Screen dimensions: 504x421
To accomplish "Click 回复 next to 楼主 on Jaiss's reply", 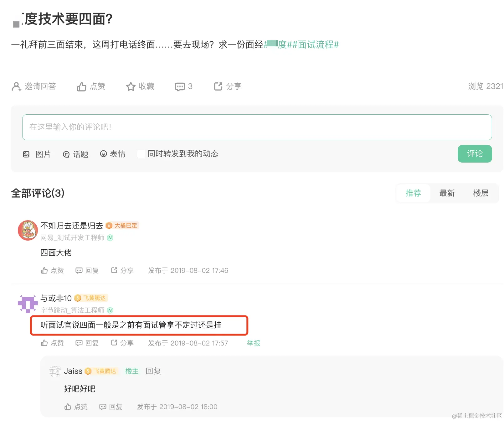I will tap(153, 371).
